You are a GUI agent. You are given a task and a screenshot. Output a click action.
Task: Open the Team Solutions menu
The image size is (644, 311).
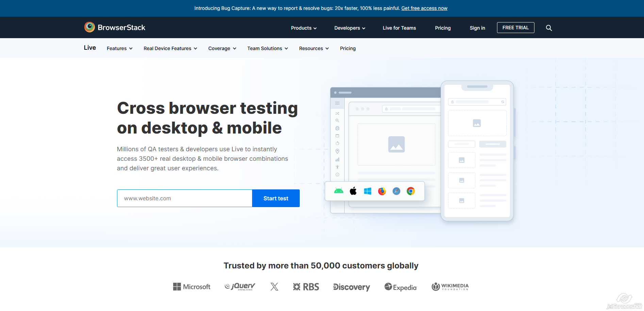click(x=267, y=48)
